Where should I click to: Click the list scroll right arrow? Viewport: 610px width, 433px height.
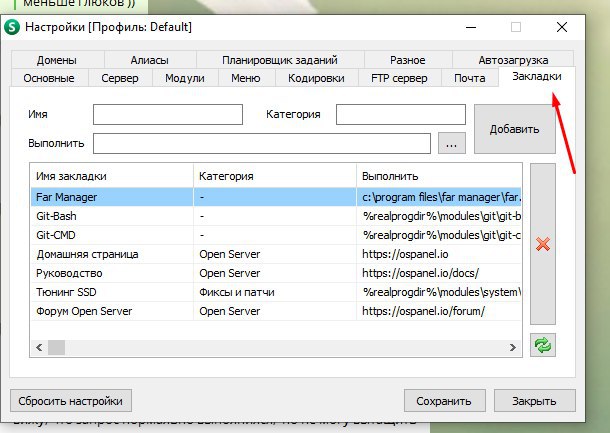(x=513, y=347)
